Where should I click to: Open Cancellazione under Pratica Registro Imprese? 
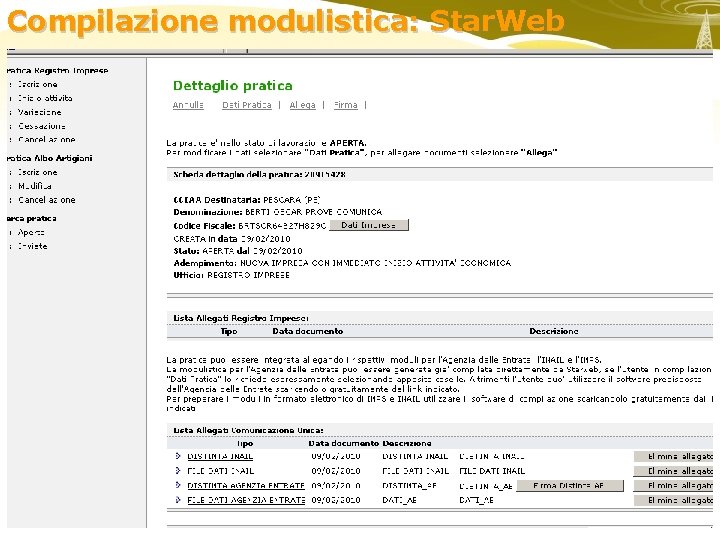pos(47,140)
